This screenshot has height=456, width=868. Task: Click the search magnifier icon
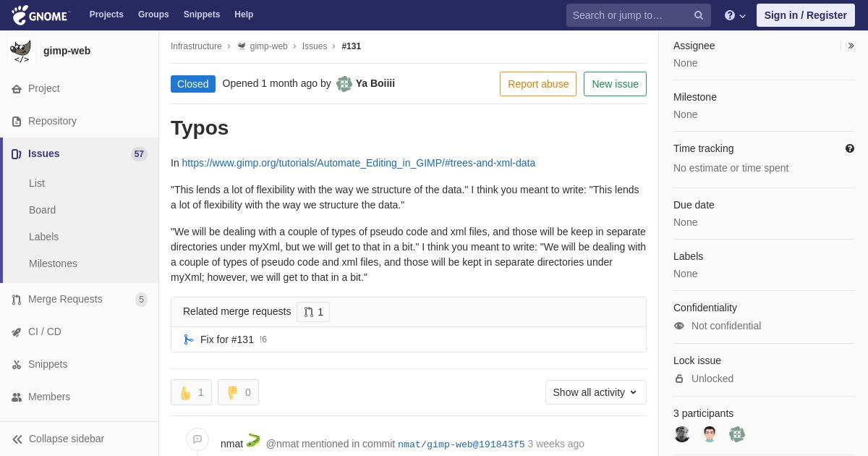coord(699,15)
